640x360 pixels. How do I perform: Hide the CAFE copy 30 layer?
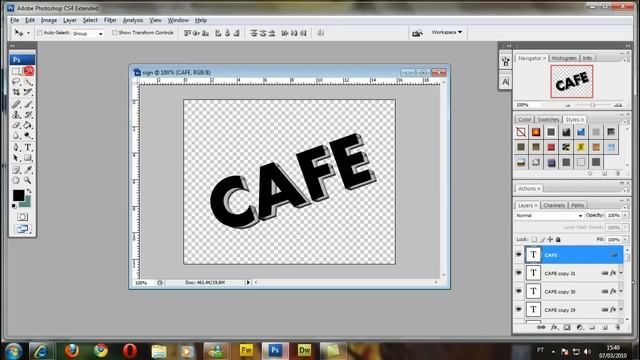click(519, 291)
